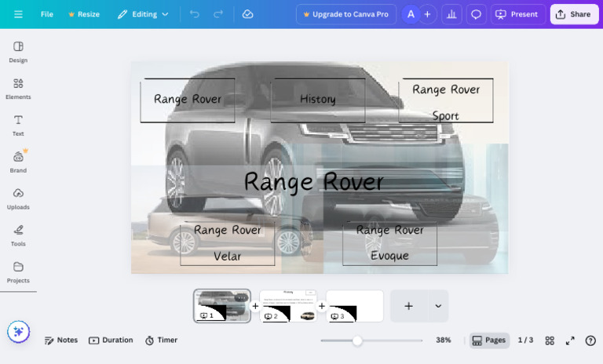Open the Brand panel

pos(18,162)
